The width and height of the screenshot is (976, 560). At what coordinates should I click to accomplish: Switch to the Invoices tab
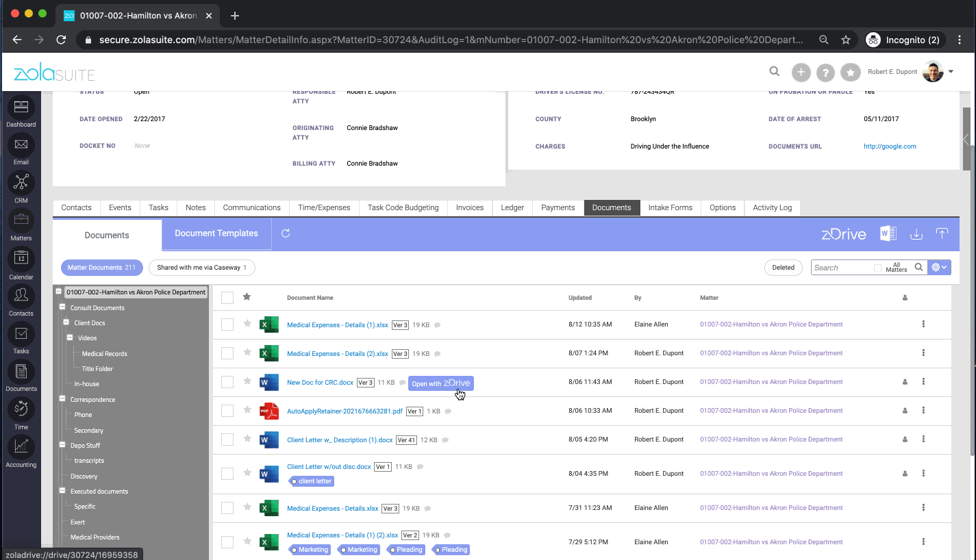[x=470, y=207]
